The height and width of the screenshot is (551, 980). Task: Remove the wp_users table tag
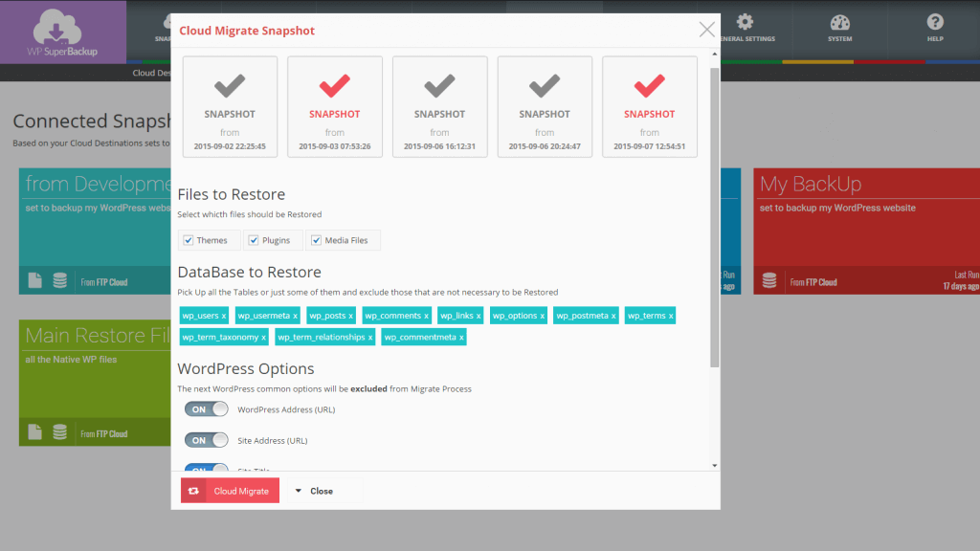224,316
